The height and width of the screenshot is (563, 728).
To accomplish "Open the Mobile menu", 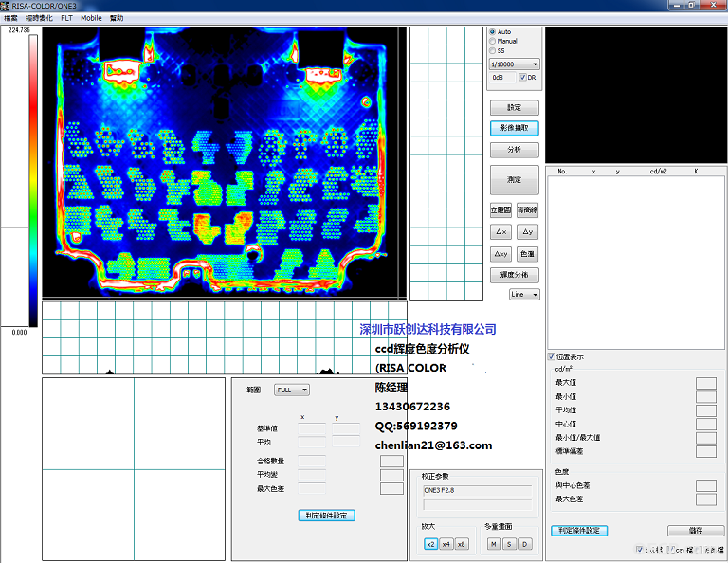I will [91, 18].
